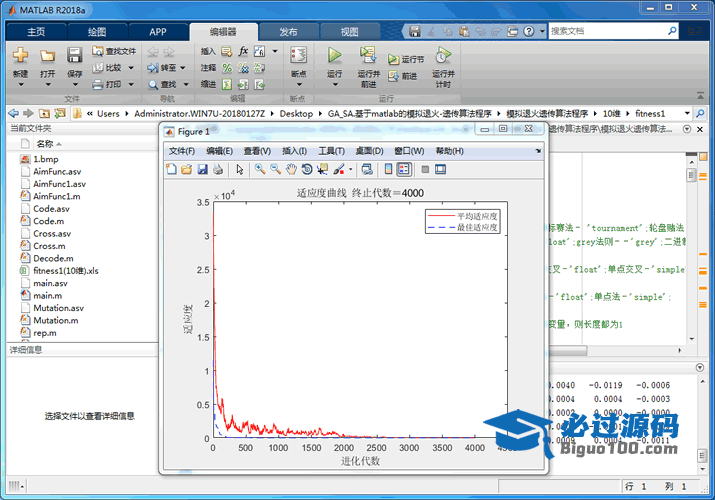Viewport: 715px width, 500px height.
Task: Toggle the Insert Legend button
Action: coord(403,170)
